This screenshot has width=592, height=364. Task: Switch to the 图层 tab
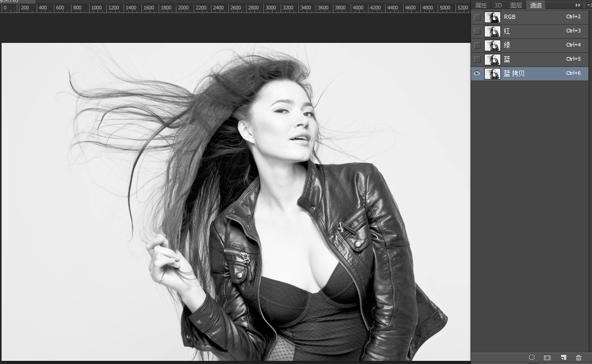click(x=516, y=5)
